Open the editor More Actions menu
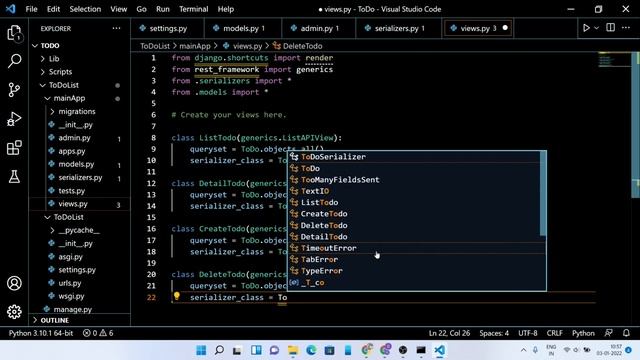 (x=626, y=28)
